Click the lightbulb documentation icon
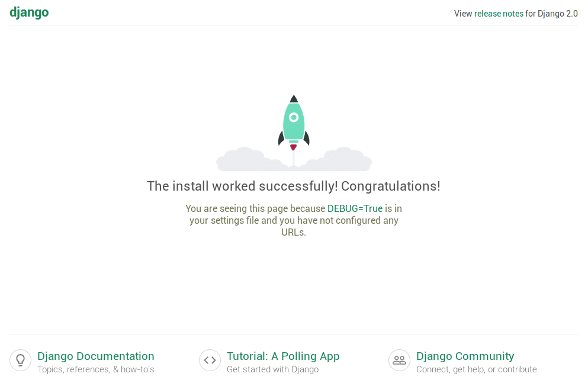Image resolution: width=588 pixels, height=383 pixels. pyautogui.click(x=20, y=360)
